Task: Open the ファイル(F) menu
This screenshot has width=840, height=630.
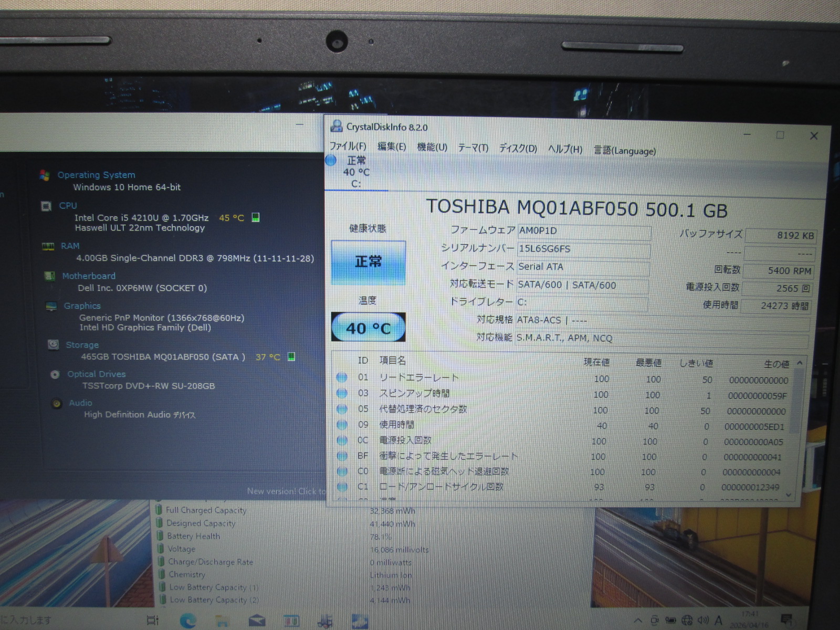Action: click(348, 146)
